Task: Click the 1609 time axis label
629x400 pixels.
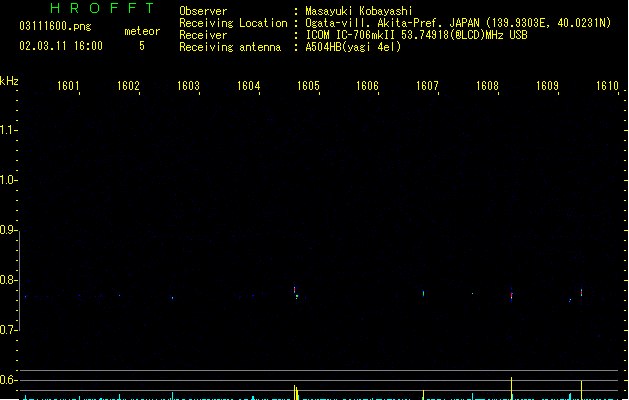Action: [x=547, y=86]
